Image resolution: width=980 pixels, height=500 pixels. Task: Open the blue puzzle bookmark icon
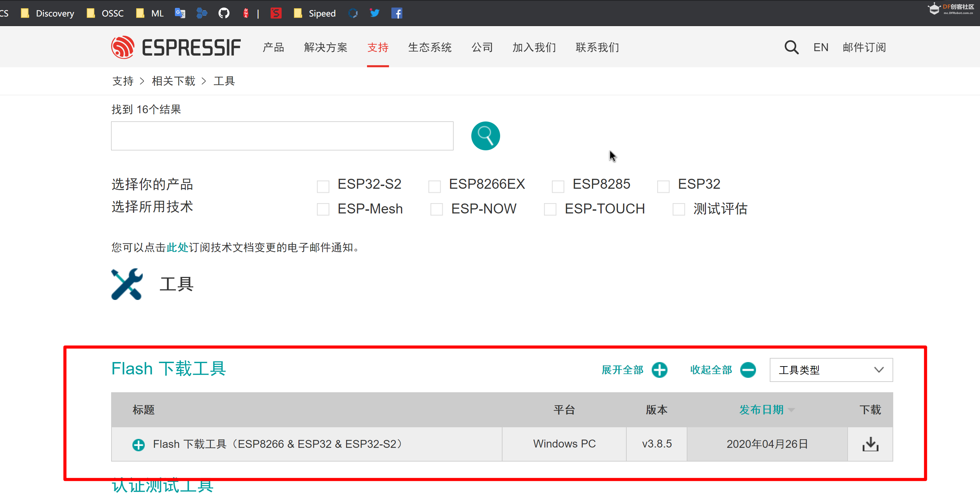pos(202,13)
